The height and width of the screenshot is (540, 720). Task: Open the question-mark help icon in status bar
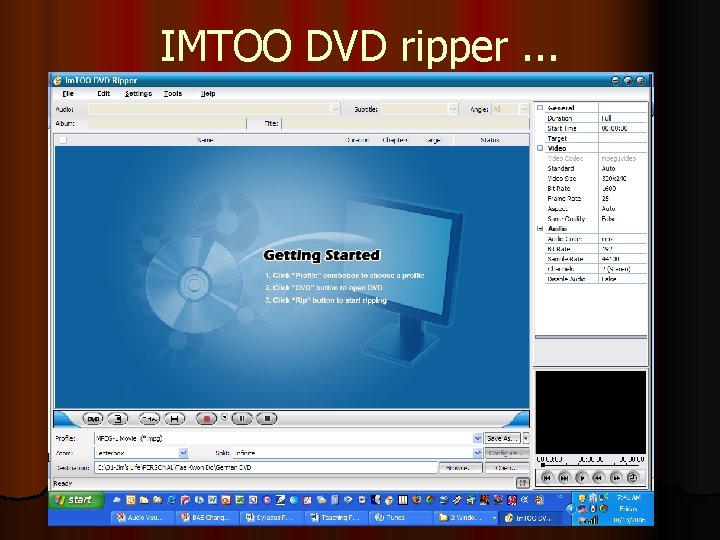point(523,483)
